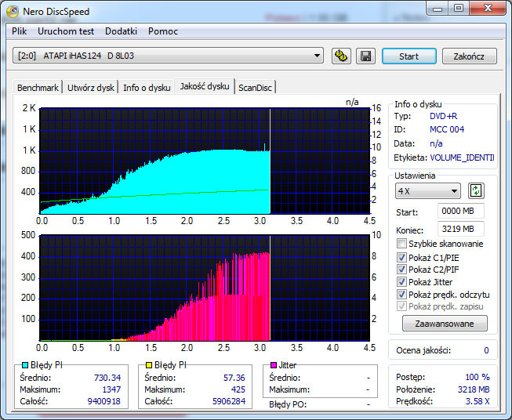Open the Plik menu
512x420 pixels.
[20, 31]
